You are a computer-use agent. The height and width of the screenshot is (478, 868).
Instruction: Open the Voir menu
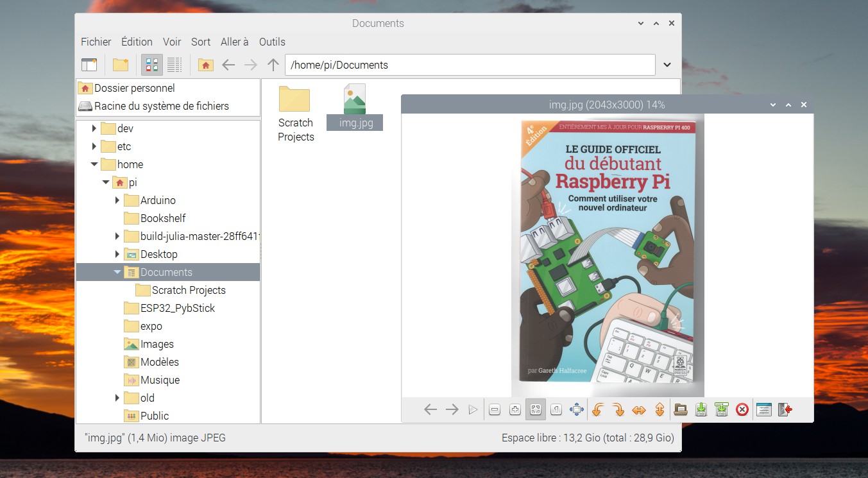pos(172,42)
